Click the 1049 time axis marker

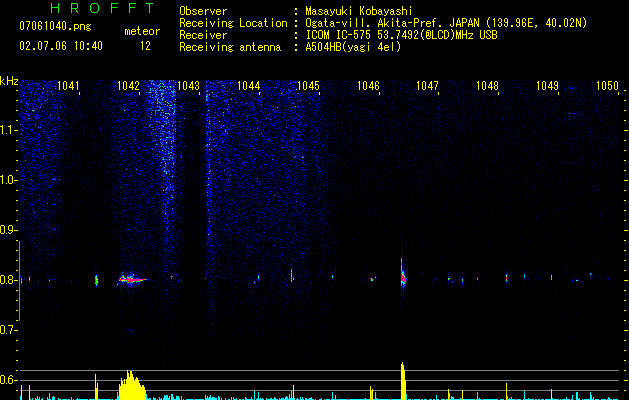click(548, 85)
